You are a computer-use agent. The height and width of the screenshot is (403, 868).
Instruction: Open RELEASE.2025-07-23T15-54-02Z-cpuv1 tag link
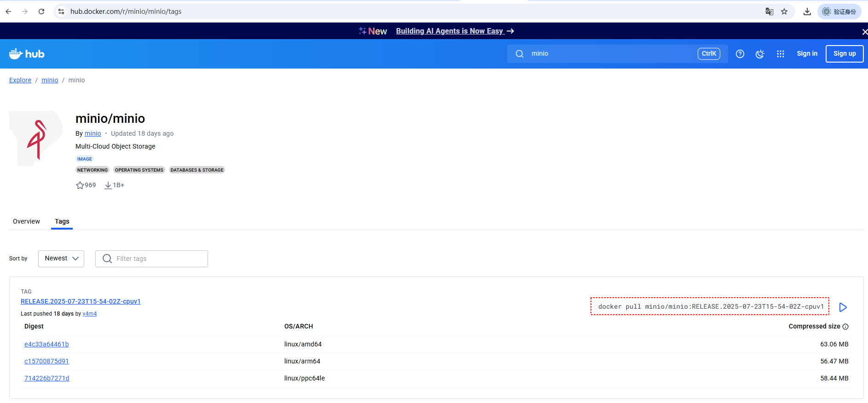[81, 301]
